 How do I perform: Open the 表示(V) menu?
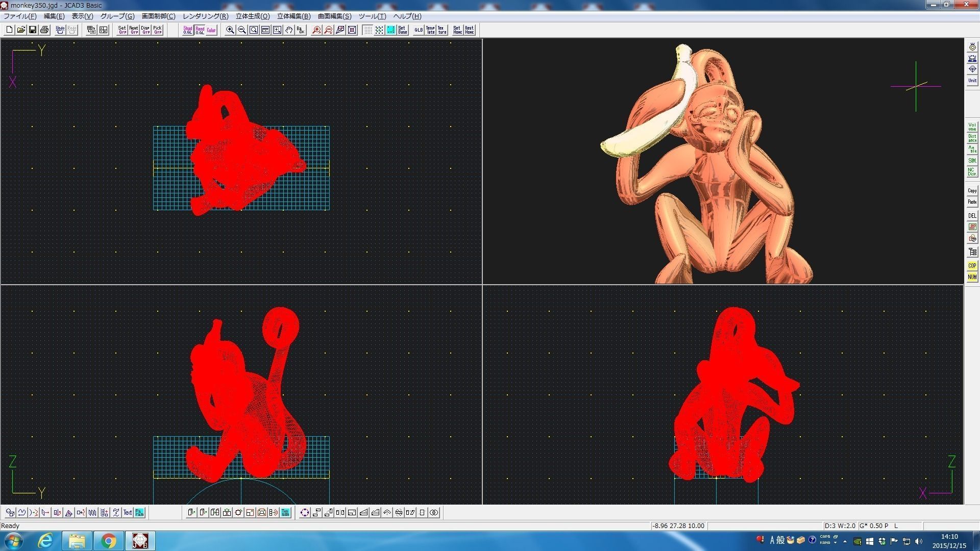[x=82, y=16]
